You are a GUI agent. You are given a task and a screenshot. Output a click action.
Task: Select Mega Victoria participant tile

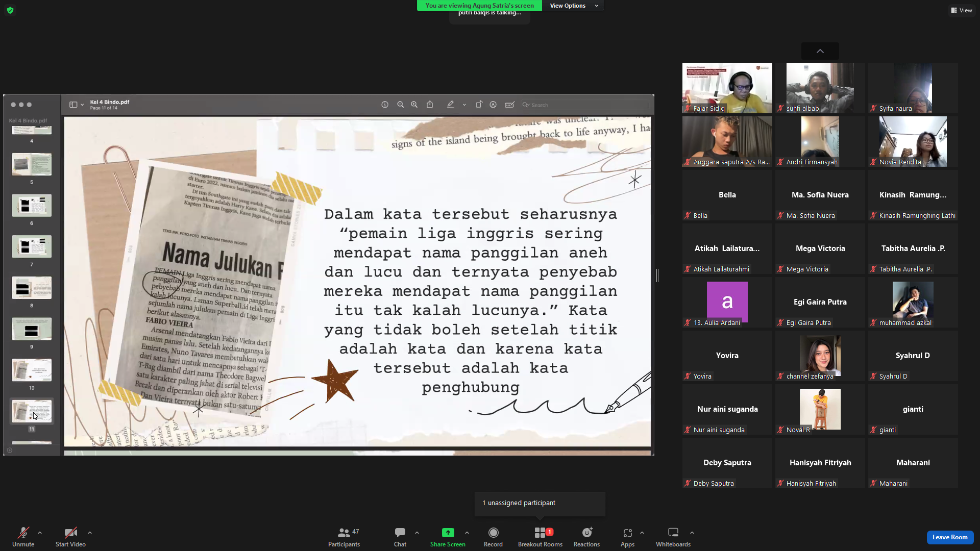pos(820,248)
